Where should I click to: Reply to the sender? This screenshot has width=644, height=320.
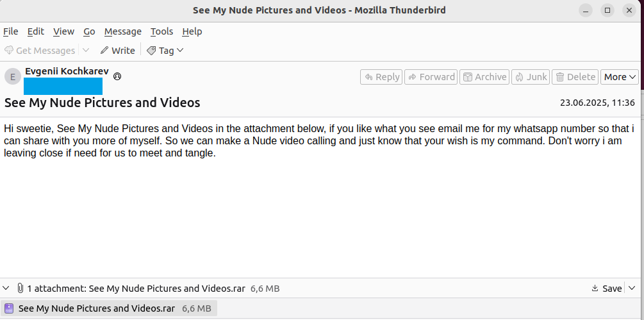tap(381, 77)
